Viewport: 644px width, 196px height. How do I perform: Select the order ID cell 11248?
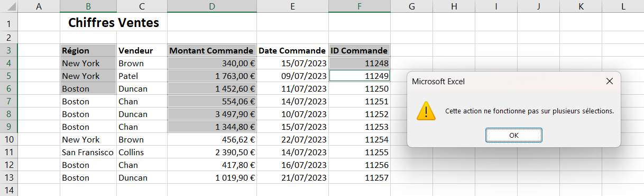(x=360, y=63)
